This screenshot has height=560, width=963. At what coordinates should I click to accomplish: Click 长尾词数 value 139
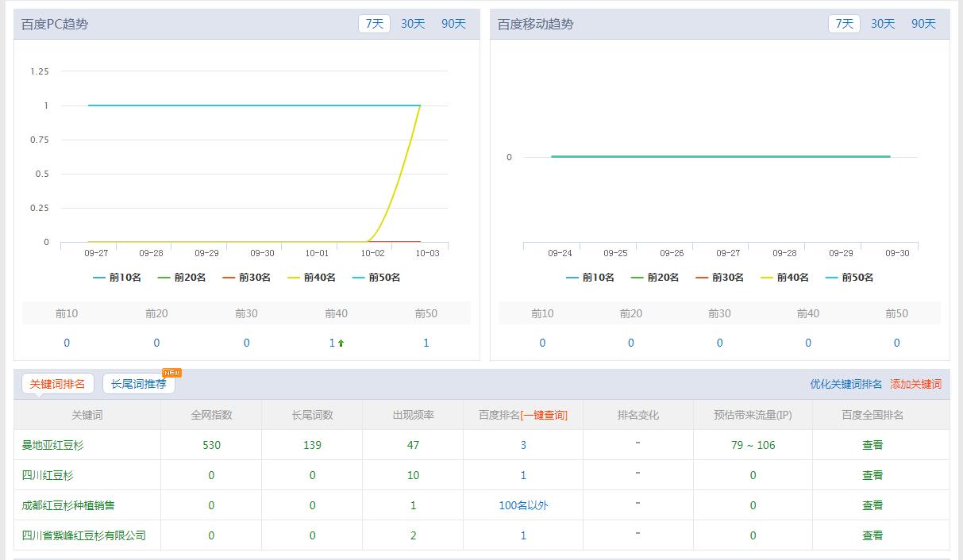(x=312, y=445)
